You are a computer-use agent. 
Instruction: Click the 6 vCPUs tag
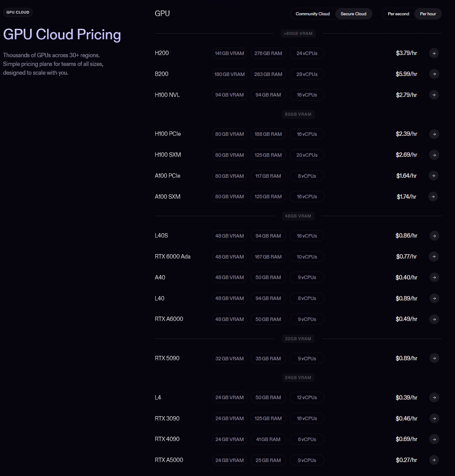tap(307, 439)
